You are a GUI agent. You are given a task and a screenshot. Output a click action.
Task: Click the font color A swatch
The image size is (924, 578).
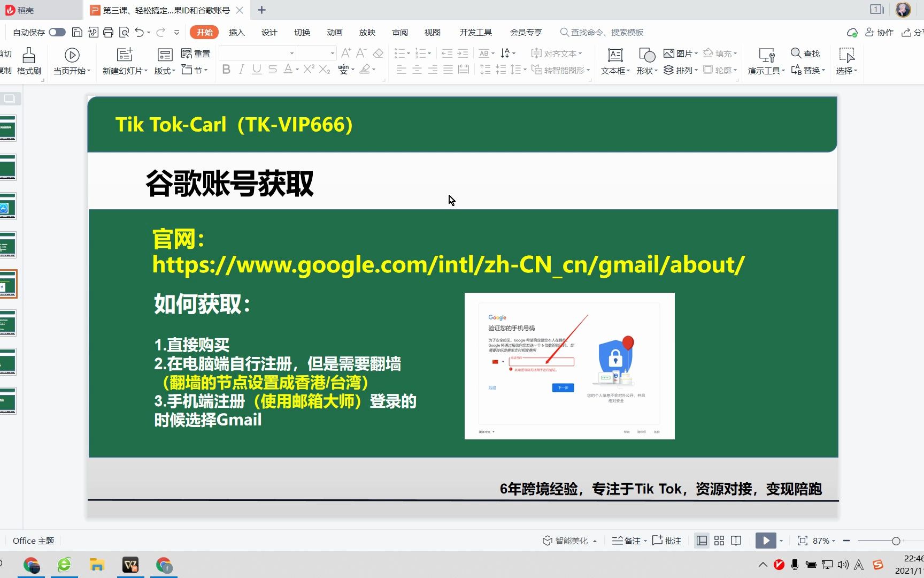(288, 69)
